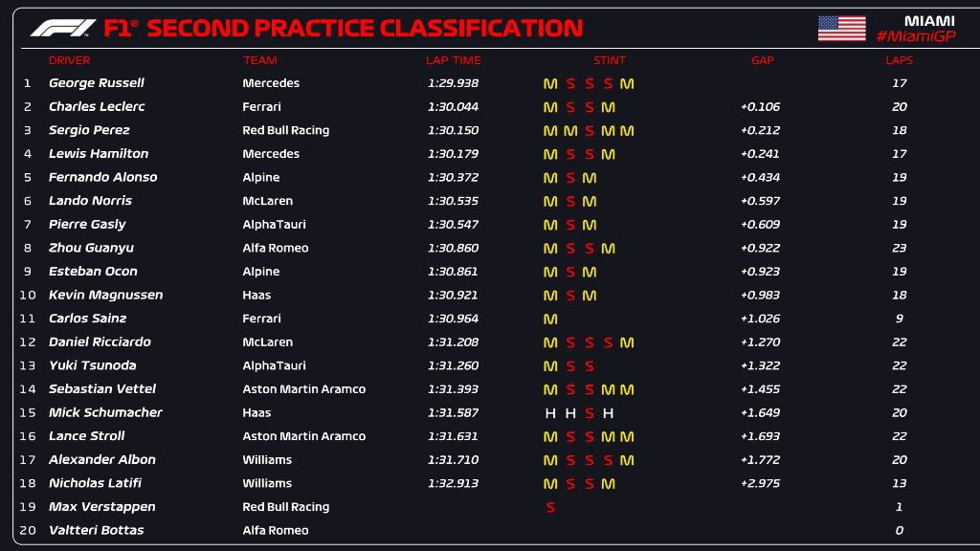Image resolution: width=980 pixels, height=551 pixels.
Task: Click the DRIVER column header
Action: click(69, 60)
